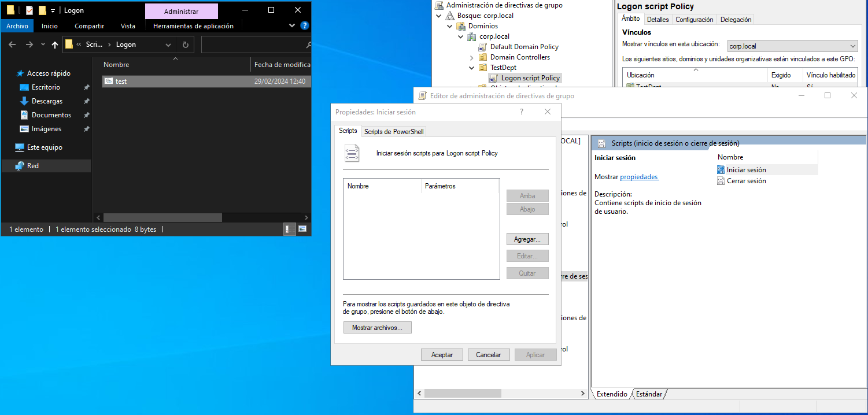868x415 pixels.
Task: Open the Explorer address bar history dropdown
Action: click(168, 45)
